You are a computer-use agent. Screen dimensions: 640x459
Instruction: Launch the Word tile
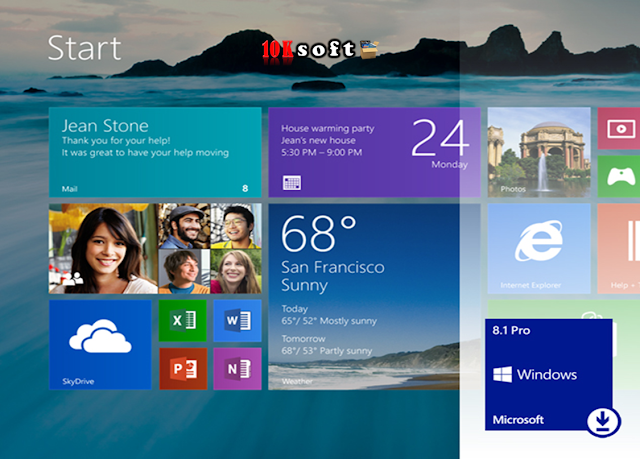pyautogui.click(x=237, y=321)
